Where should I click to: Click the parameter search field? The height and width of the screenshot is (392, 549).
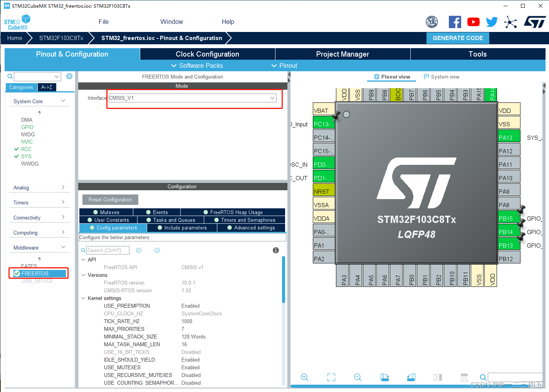pos(108,250)
